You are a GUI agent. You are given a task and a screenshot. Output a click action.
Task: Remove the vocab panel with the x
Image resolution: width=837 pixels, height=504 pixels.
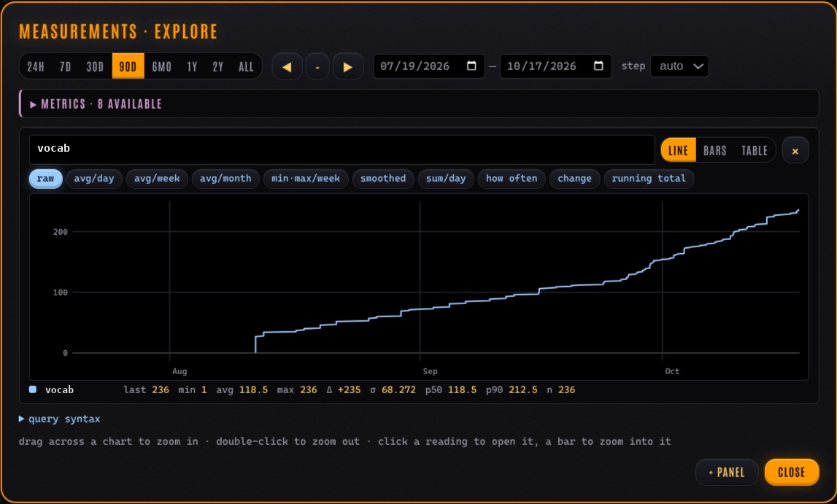(x=795, y=151)
